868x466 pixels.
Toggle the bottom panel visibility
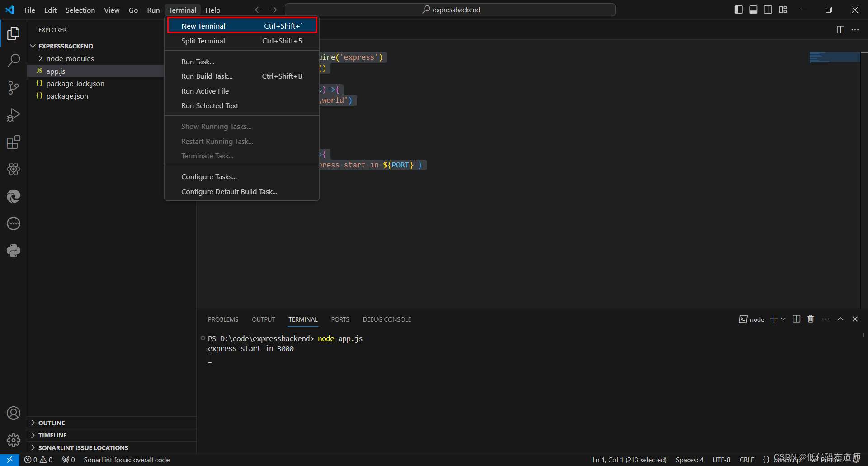point(753,10)
